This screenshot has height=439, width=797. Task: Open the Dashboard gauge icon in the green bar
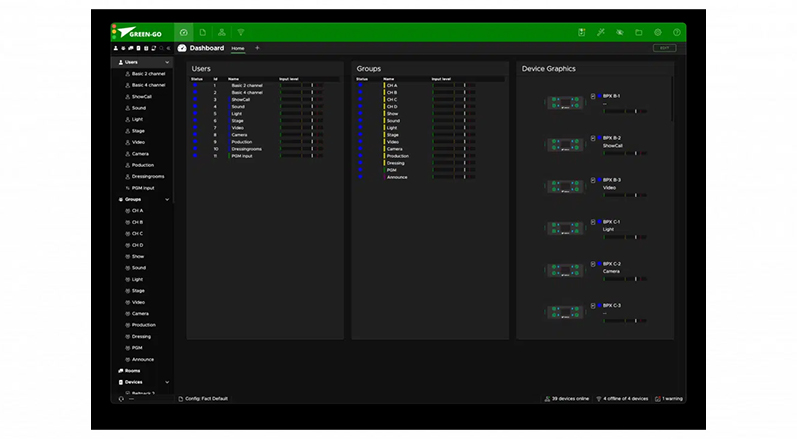(183, 33)
